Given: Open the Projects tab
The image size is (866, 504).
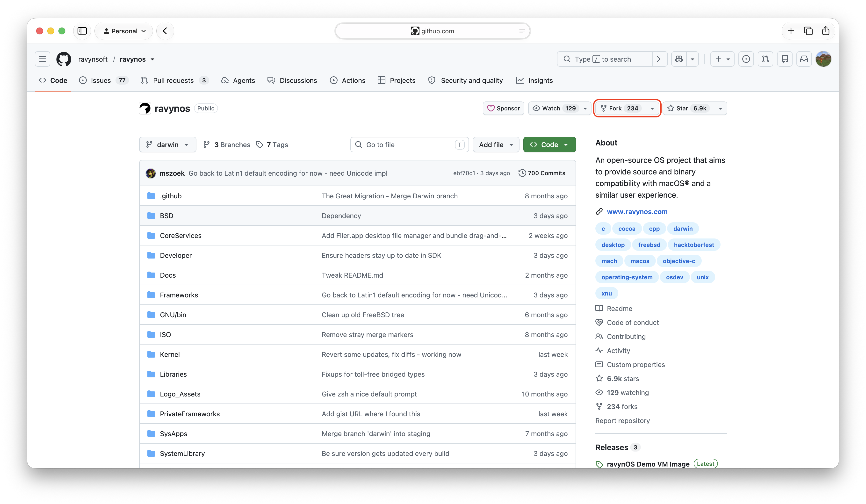Looking at the screenshot, I should pyautogui.click(x=396, y=80).
